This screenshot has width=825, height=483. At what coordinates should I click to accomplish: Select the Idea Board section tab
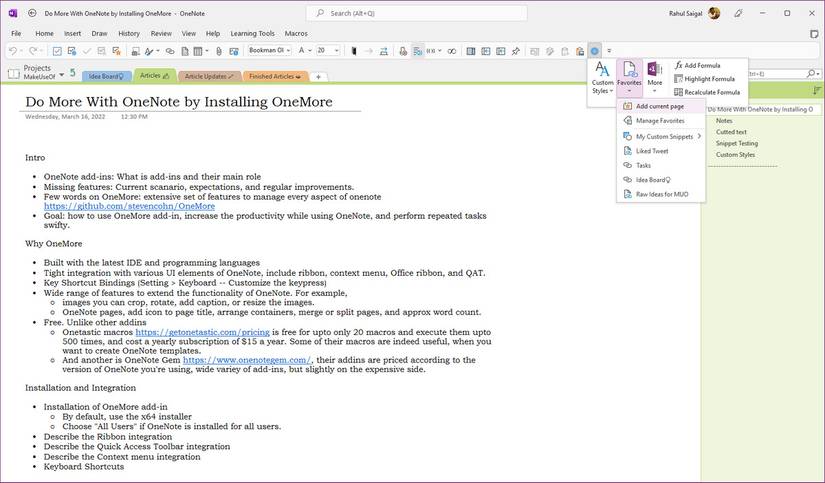pyautogui.click(x=106, y=76)
